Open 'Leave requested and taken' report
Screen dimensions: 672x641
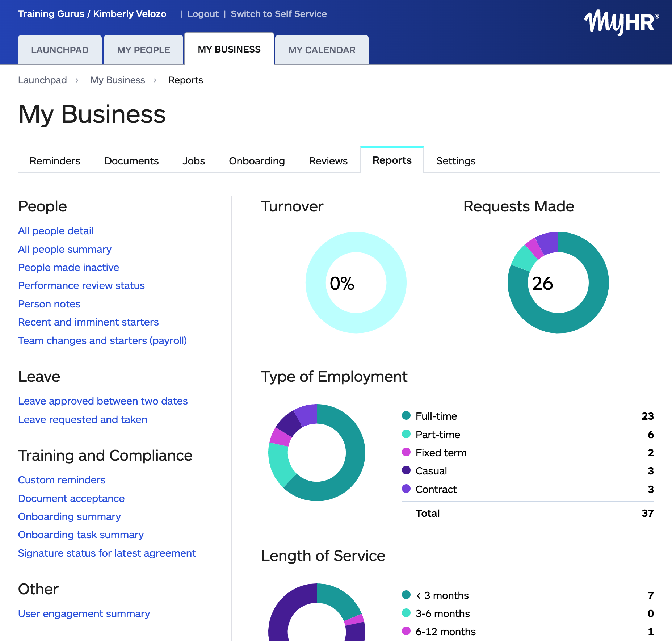click(x=82, y=419)
